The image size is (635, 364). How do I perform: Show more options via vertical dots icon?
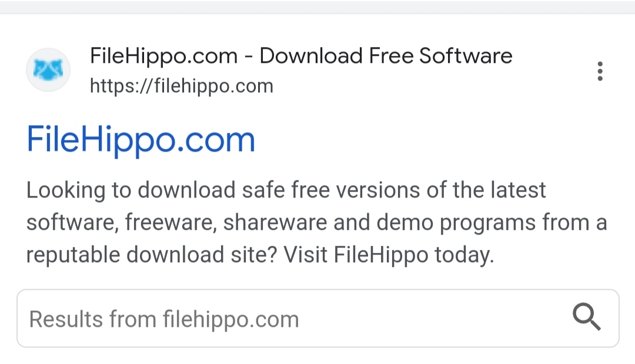(600, 71)
